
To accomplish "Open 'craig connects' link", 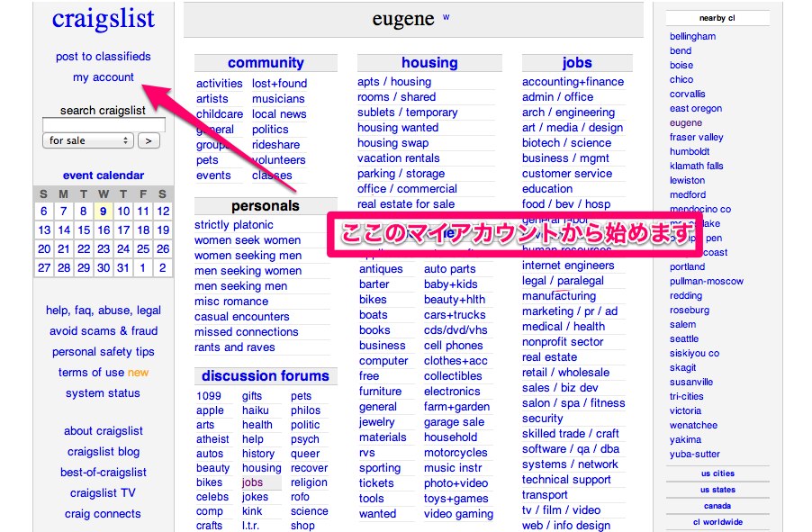I will (103, 514).
